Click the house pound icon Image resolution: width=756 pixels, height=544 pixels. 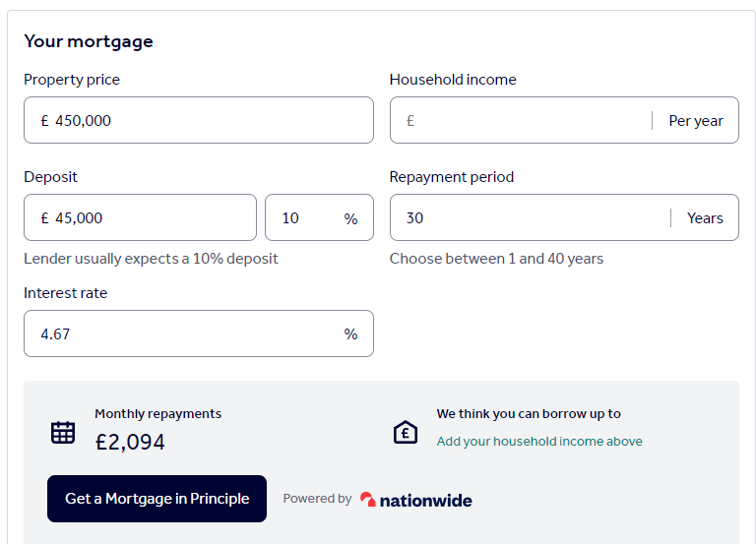406,432
